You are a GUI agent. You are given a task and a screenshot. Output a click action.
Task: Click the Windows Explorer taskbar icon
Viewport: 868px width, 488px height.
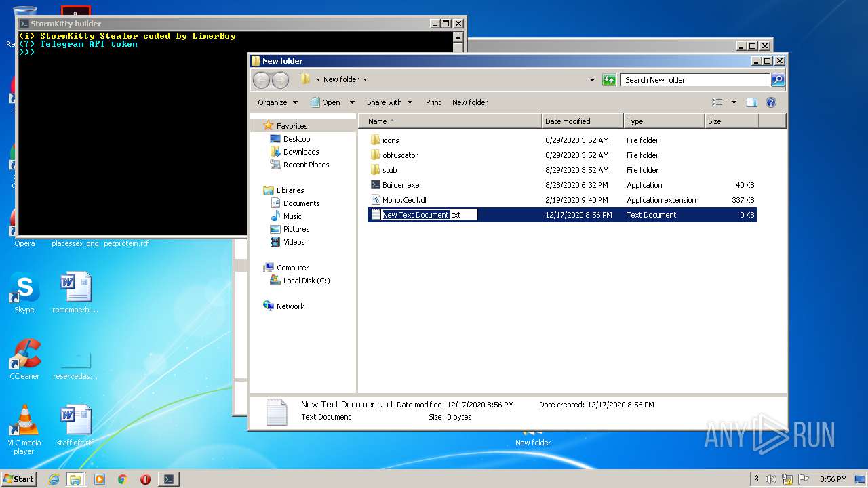(x=75, y=479)
